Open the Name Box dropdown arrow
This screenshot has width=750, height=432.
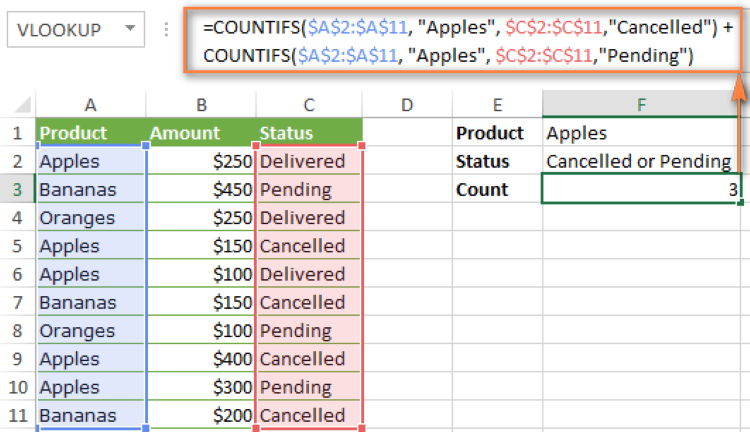[x=130, y=28]
